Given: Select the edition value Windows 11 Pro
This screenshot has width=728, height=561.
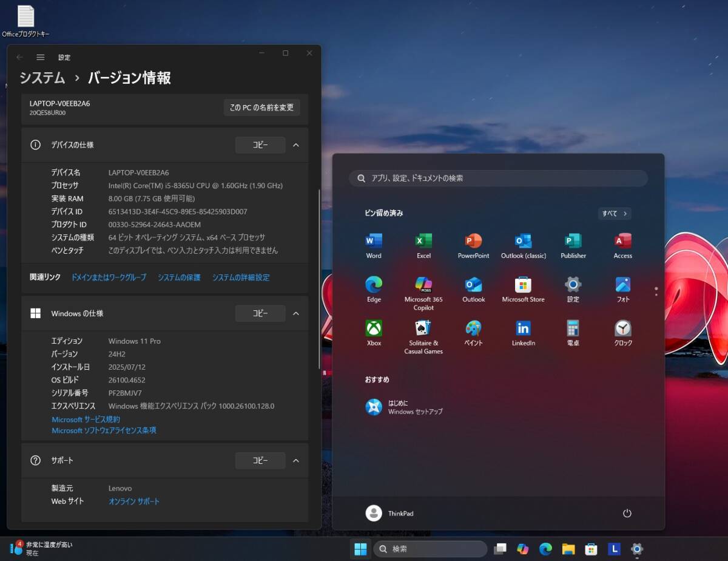Looking at the screenshot, I should tap(135, 341).
